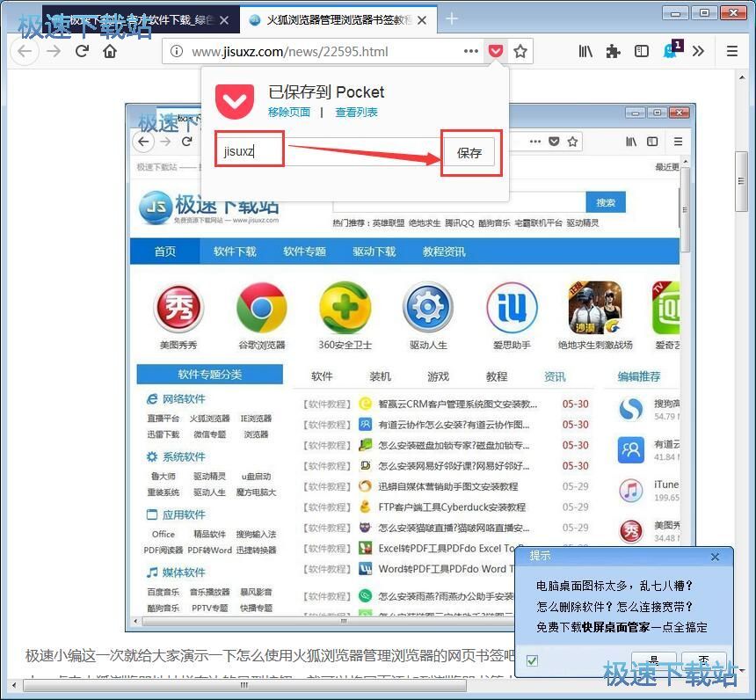Show site information icon in address bar
This screenshot has height=700, width=756.
[177, 51]
